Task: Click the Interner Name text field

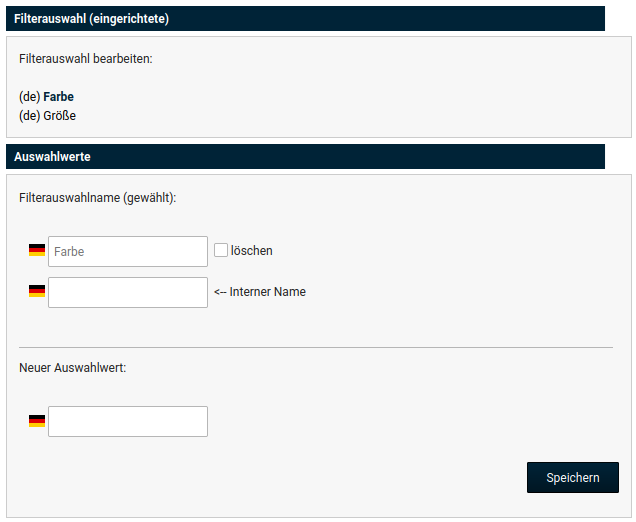Action: pos(128,292)
